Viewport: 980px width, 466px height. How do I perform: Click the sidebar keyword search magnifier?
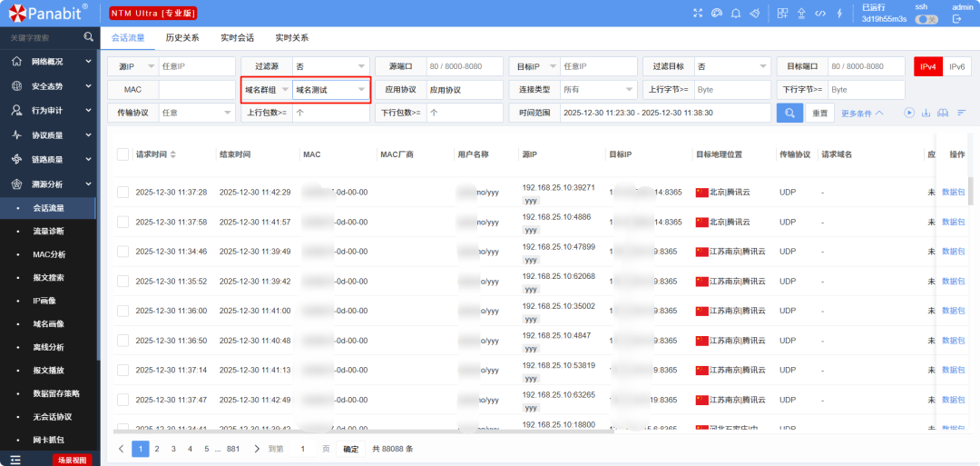pos(89,37)
